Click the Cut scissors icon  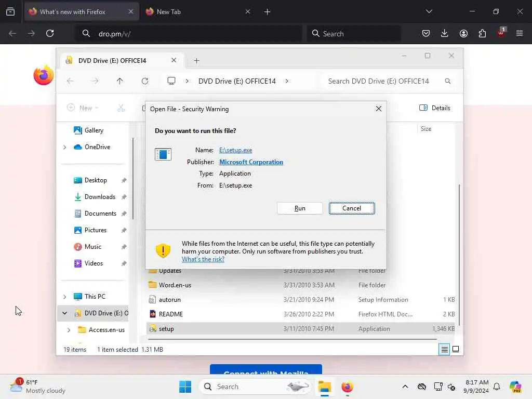tap(121, 108)
